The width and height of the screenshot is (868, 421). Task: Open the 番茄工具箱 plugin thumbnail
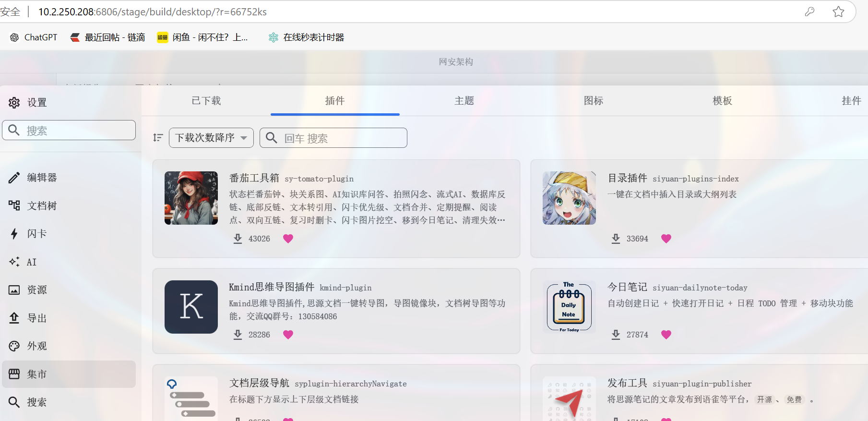[x=191, y=198]
